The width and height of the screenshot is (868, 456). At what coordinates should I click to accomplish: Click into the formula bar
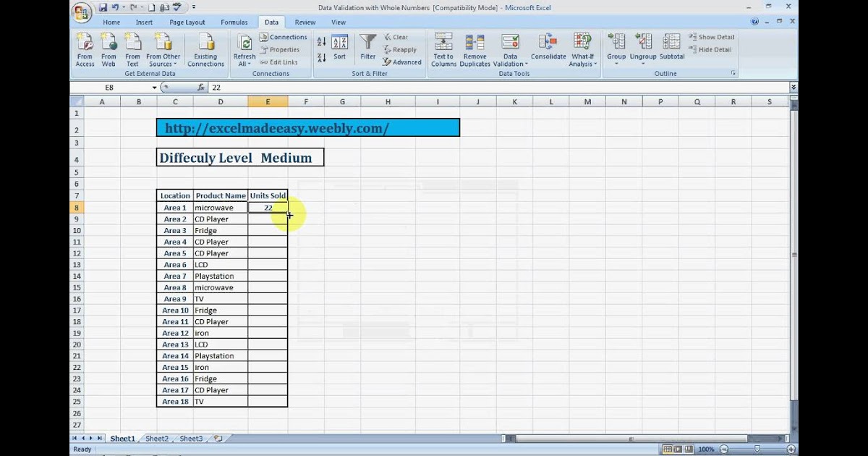(x=498, y=88)
